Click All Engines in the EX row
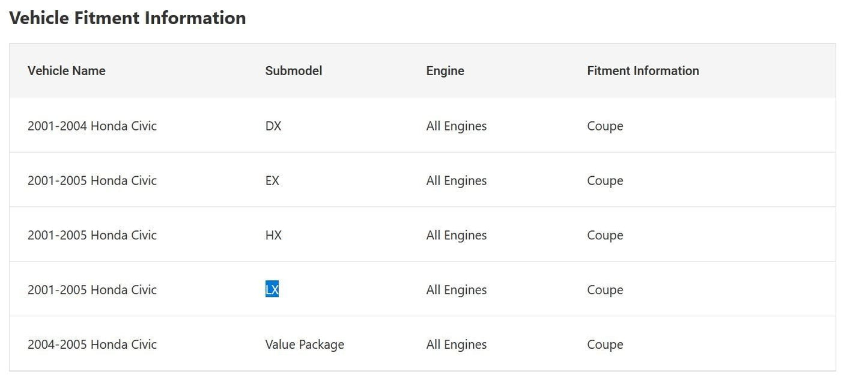The width and height of the screenshot is (868, 383). pos(457,180)
